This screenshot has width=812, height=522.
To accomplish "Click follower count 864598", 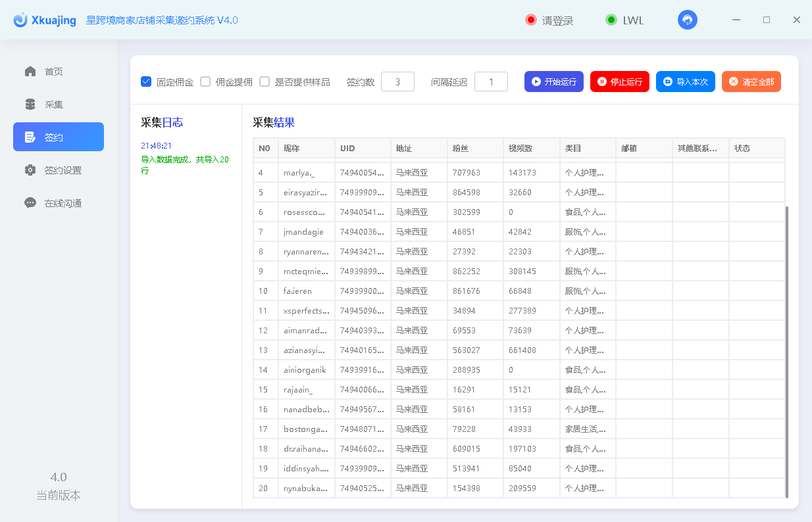I will [467, 193].
